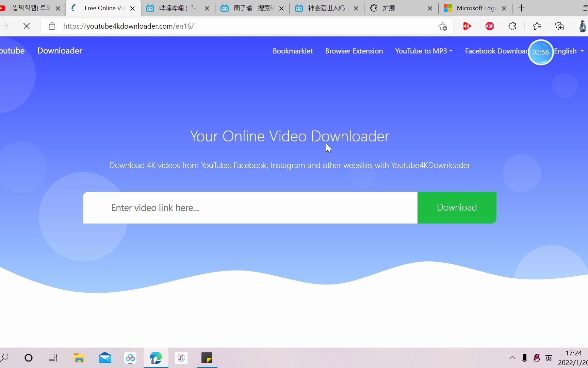The height and width of the screenshot is (368, 588).
Task: Click the Downloader site logo text
Action: 60,51
